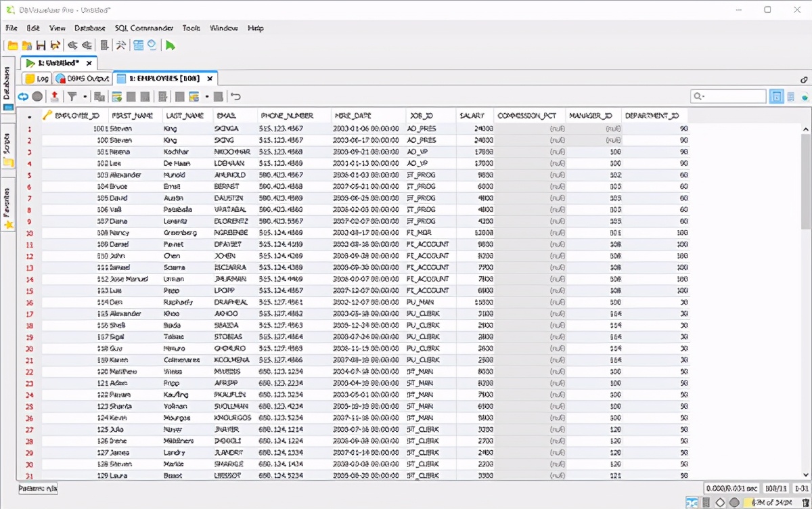Image resolution: width=812 pixels, height=509 pixels.
Task: Click the green Execute run icon
Action: pyautogui.click(x=171, y=45)
